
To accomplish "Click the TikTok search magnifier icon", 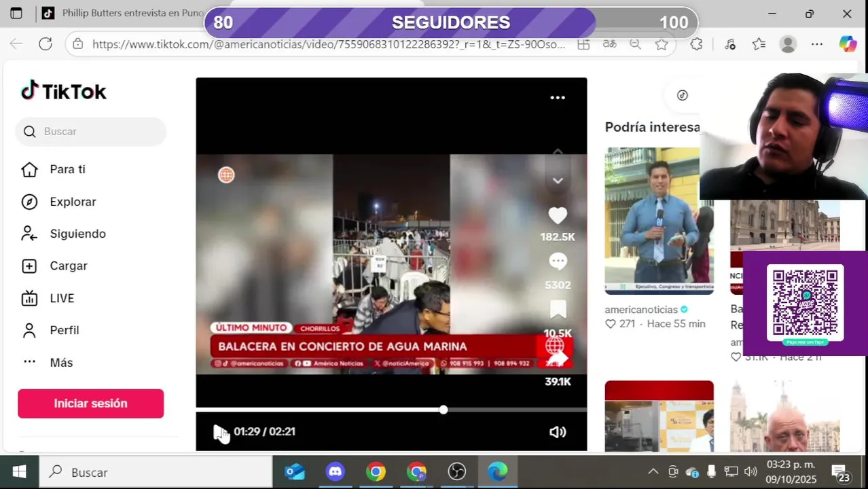I will pyautogui.click(x=29, y=132).
